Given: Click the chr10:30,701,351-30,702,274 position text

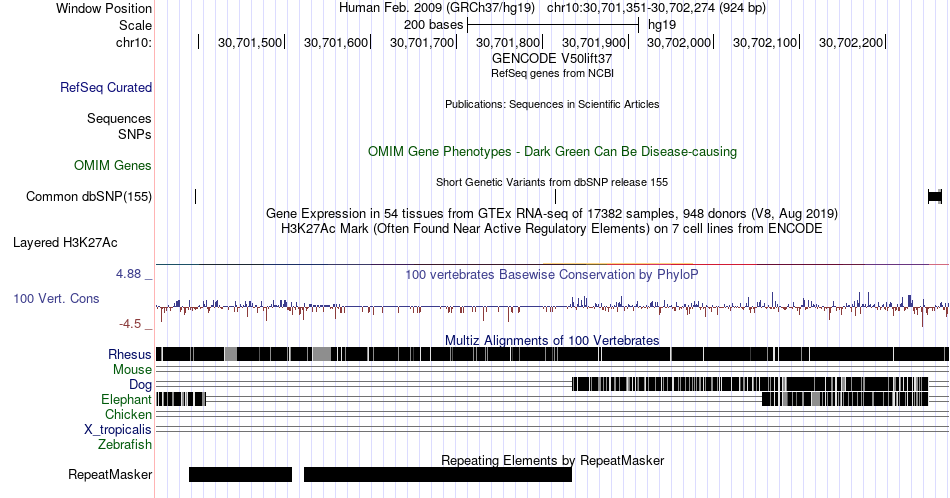Looking at the screenshot, I should (x=656, y=8).
